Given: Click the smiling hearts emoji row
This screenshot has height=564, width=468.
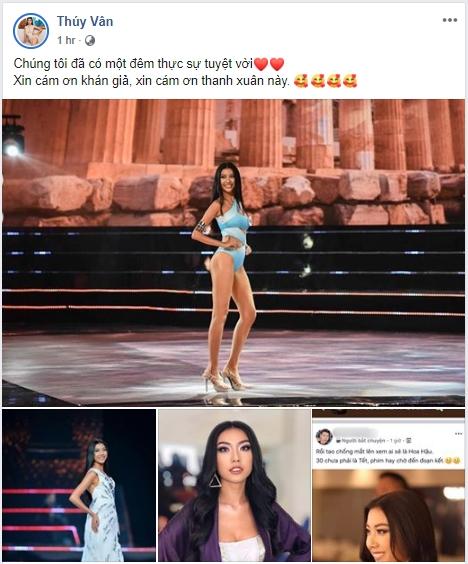Looking at the screenshot, I should (x=326, y=81).
